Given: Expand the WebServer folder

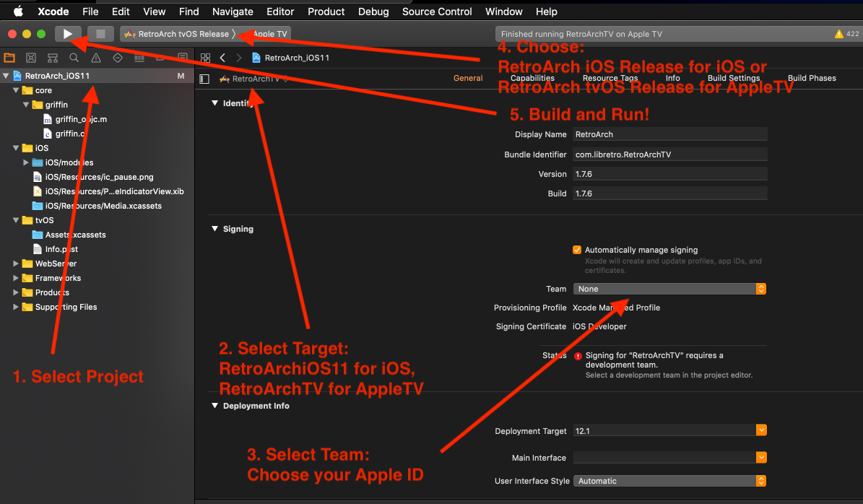Looking at the screenshot, I should (x=16, y=264).
